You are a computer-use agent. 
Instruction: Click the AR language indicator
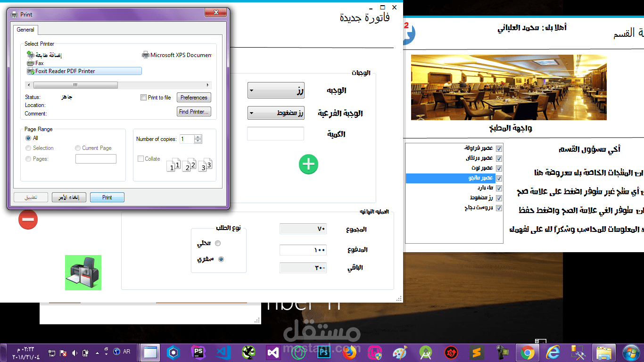pyautogui.click(x=126, y=352)
